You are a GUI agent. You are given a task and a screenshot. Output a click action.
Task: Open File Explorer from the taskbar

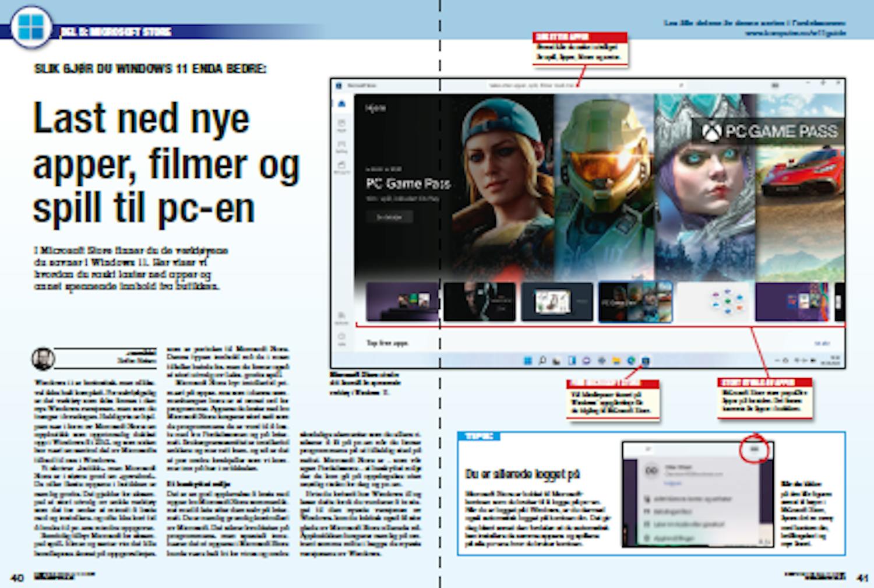click(x=616, y=361)
